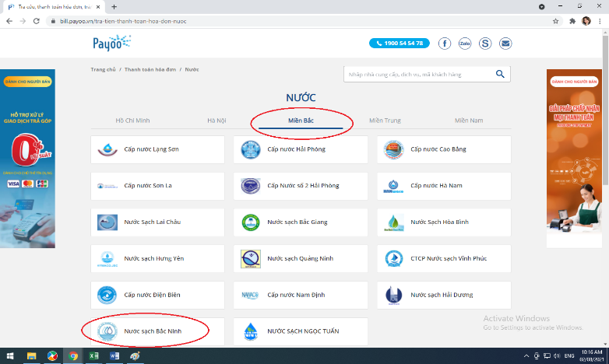The height and width of the screenshot is (364, 609).
Task: Open Chrome three-dot menu
Action: (600, 21)
